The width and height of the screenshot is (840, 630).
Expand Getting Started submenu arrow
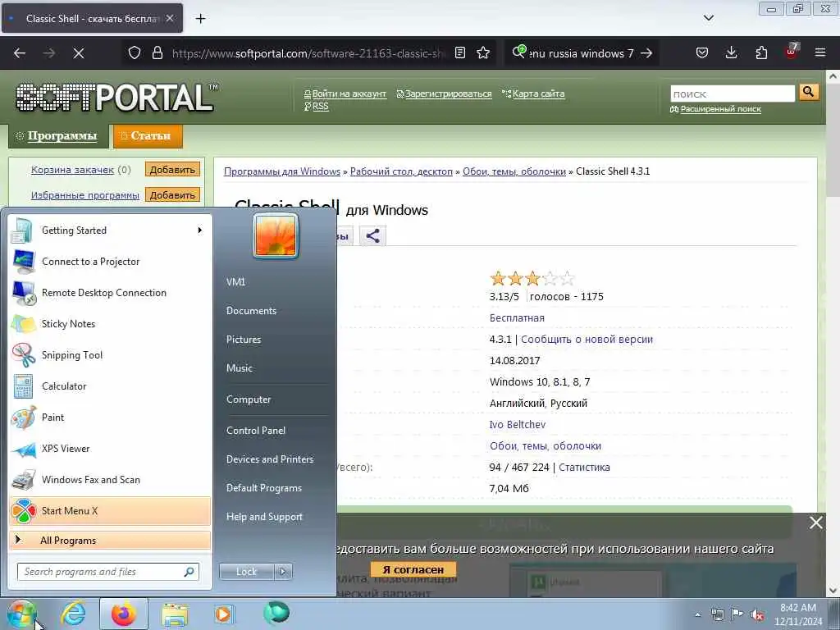(x=200, y=231)
